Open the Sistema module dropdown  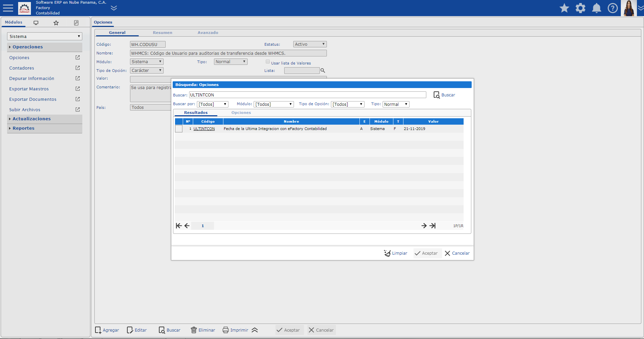(x=45, y=36)
